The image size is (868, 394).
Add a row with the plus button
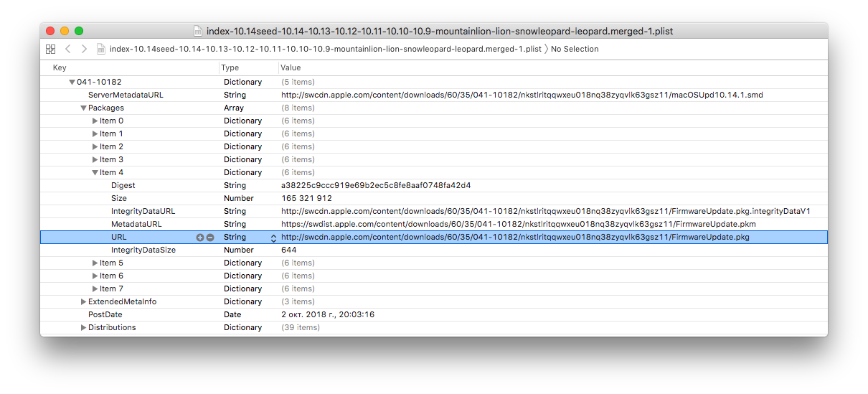click(x=200, y=238)
